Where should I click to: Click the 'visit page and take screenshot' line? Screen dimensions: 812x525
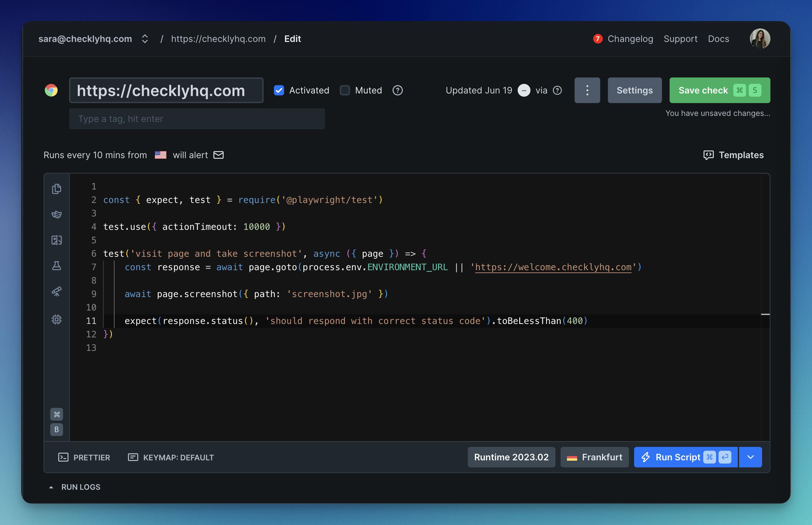pyautogui.click(x=265, y=254)
